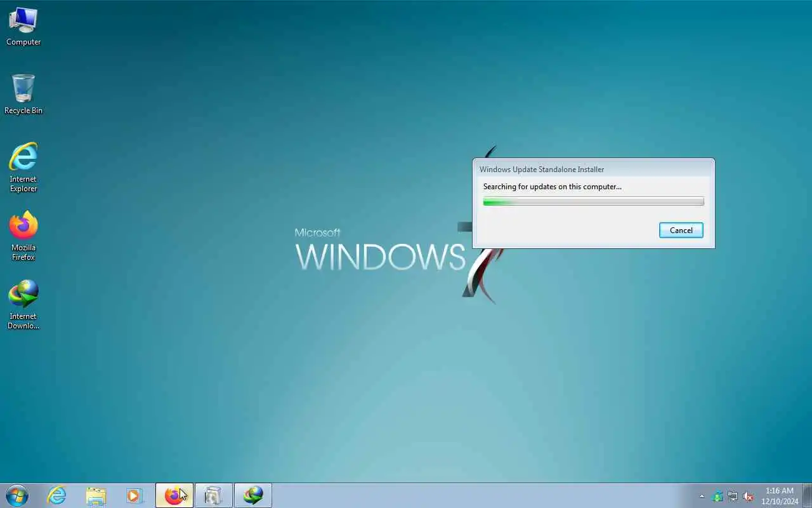Viewport: 812px width, 508px height.
Task: Click the Internet Download Manager tray icon
Action: point(717,496)
